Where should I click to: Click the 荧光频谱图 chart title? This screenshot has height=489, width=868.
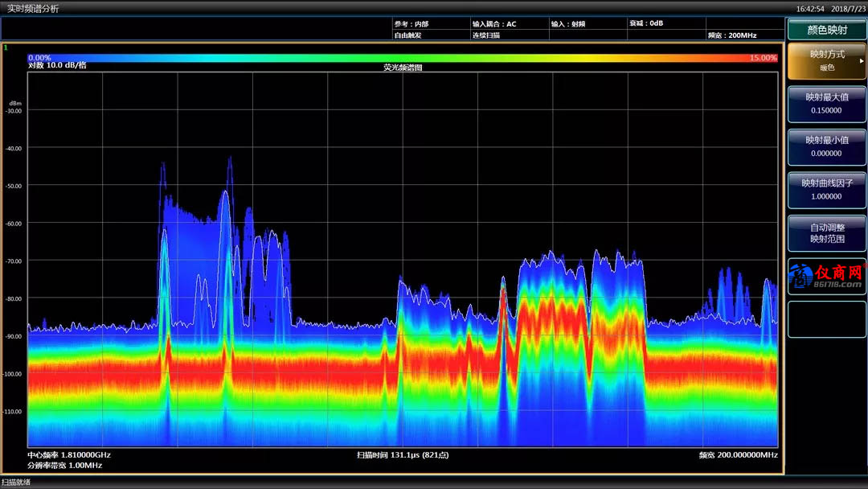pyautogui.click(x=403, y=67)
